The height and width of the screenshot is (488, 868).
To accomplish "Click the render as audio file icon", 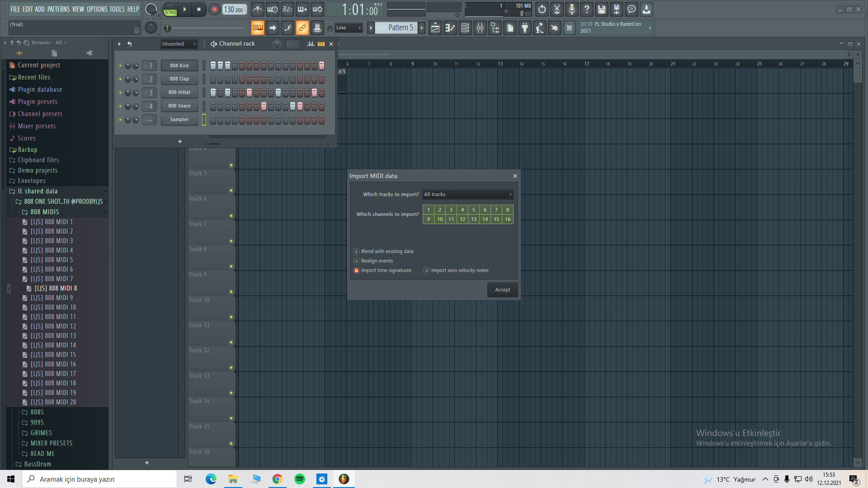I will (x=617, y=9).
